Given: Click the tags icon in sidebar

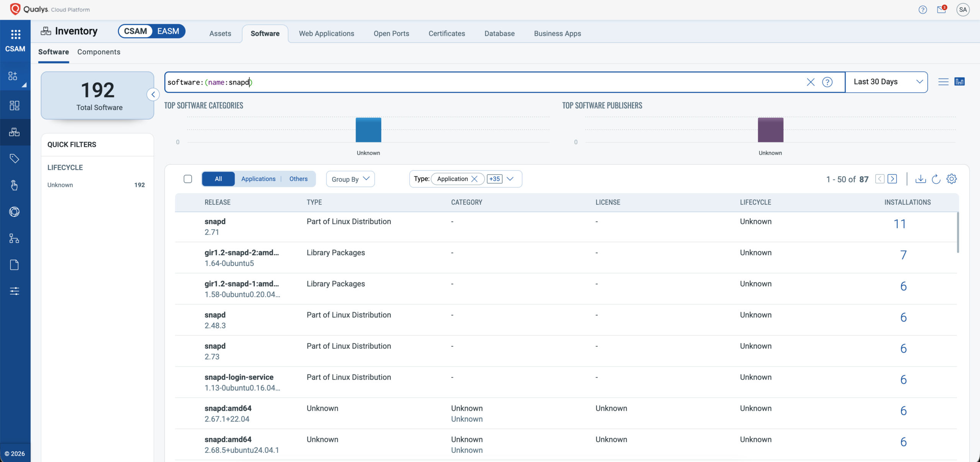Looking at the screenshot, I should point(15,158).
